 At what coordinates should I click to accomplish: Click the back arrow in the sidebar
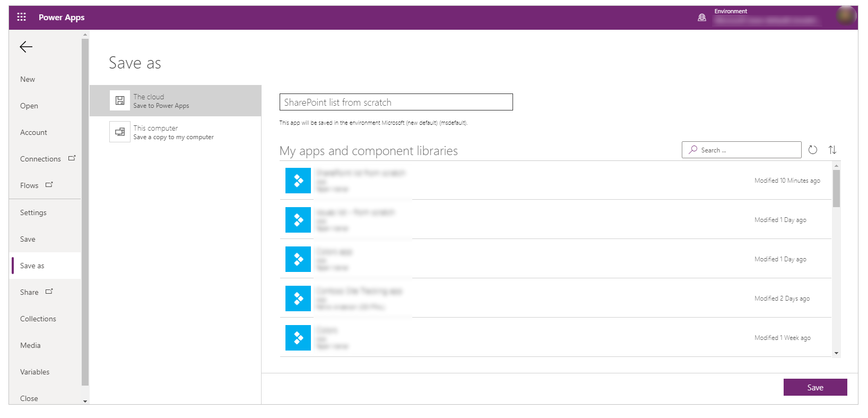point(26,47)
